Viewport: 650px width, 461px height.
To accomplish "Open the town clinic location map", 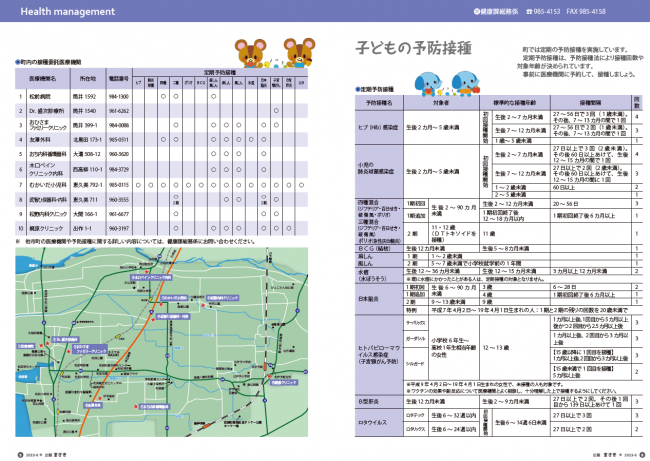I will (x=162, y=342).
